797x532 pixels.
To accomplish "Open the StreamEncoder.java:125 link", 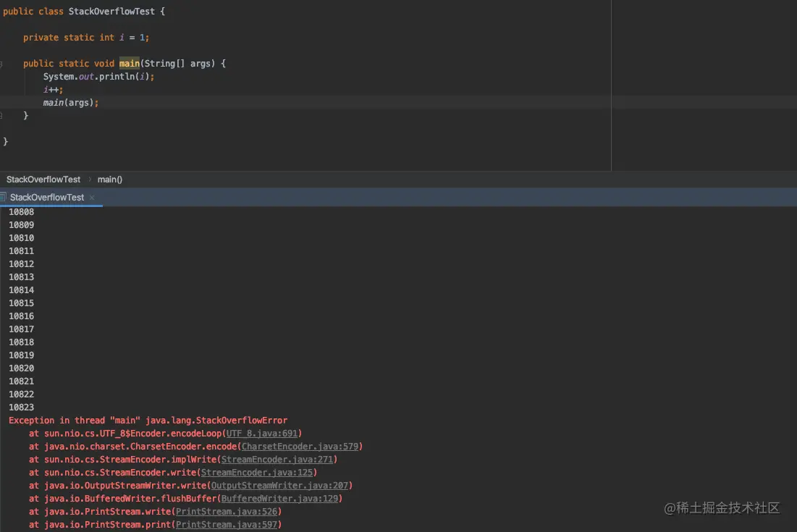I will point(257,473).
